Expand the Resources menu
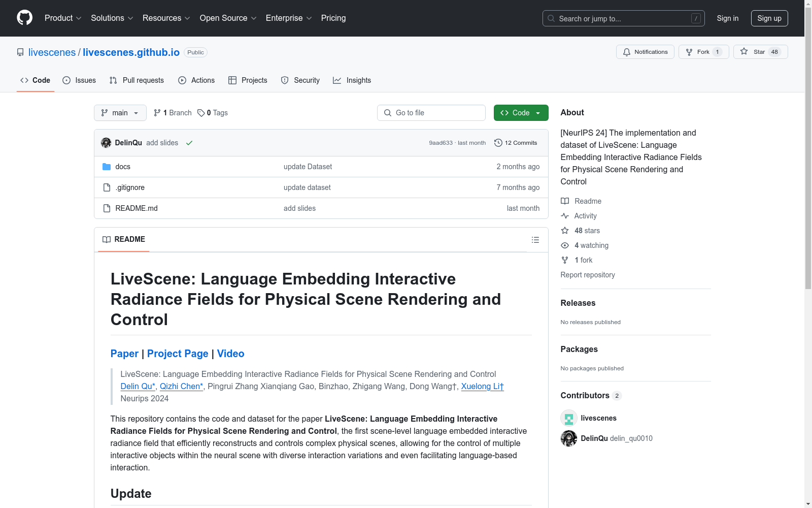 pos(166,18)
